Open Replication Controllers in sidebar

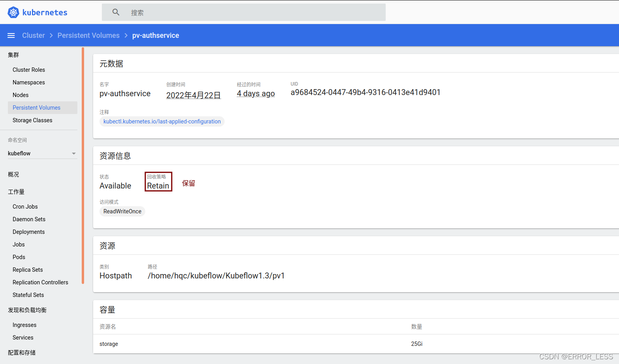(40, 282)
